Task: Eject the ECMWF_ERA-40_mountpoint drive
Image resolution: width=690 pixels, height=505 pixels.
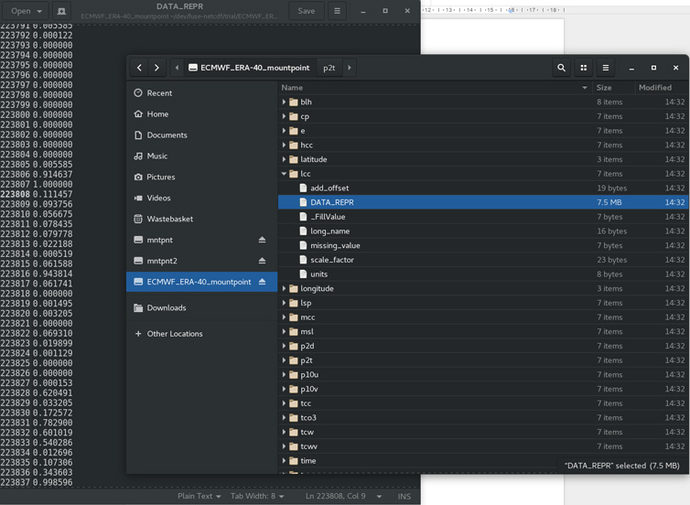Action: point(262,282)
